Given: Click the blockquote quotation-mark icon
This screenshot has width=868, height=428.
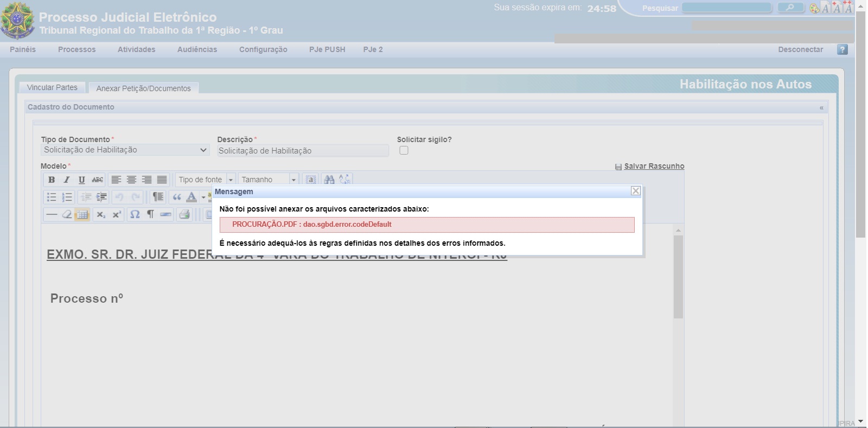Looking at the screenshot, I should click(176, 197).
